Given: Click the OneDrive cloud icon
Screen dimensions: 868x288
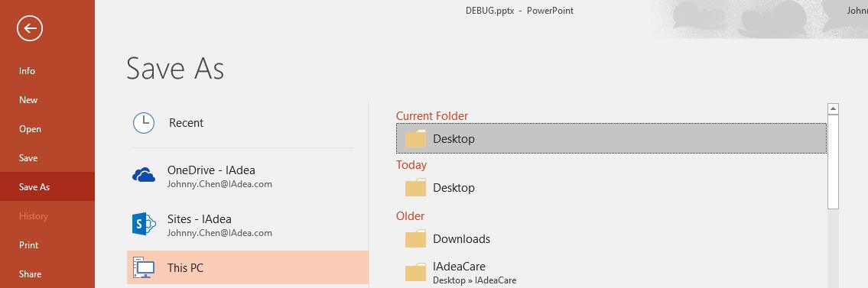Looking at the screenshot, I should 143,175.
